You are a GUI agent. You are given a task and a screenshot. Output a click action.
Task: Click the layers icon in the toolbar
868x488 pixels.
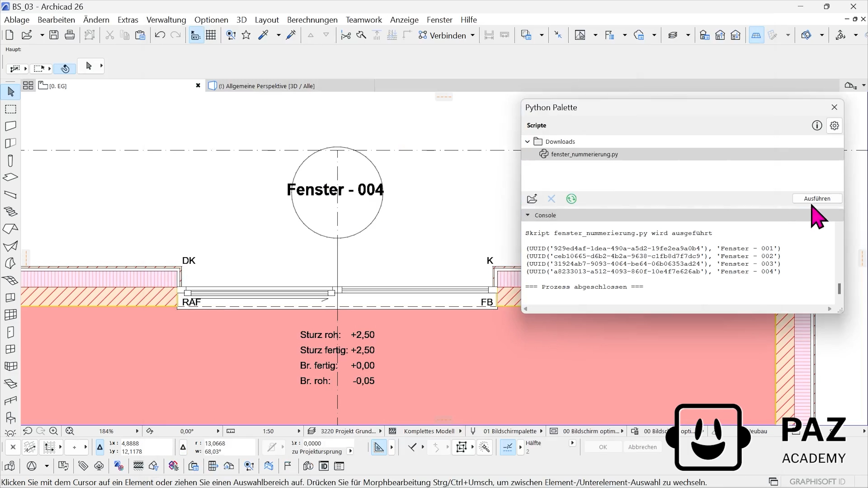pyautogui.click(x=673, y=35)
